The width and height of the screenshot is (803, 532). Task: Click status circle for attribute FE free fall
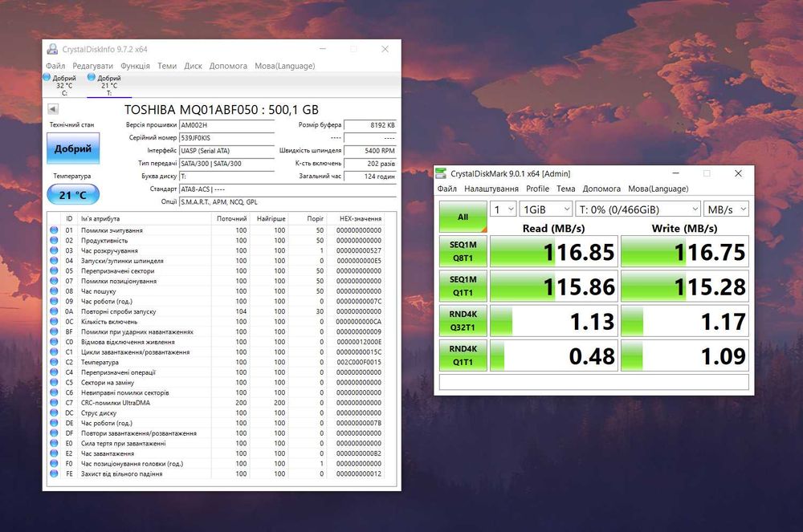(x=54, y=473)
